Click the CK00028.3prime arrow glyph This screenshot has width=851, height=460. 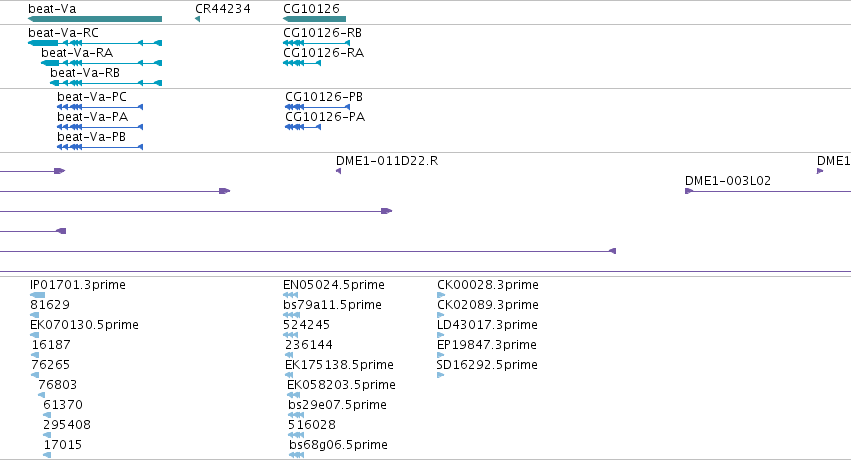pyautogui.click(x=441, y=295)
